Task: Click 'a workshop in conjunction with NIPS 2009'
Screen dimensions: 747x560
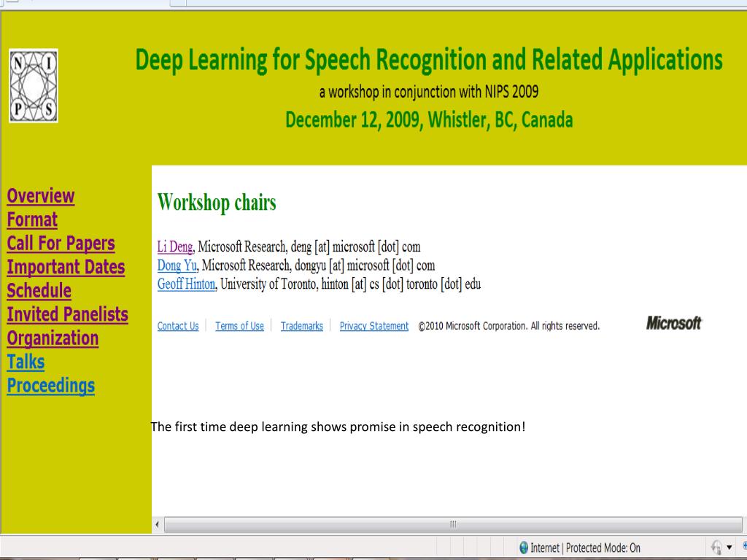Action: pos(429,91)
